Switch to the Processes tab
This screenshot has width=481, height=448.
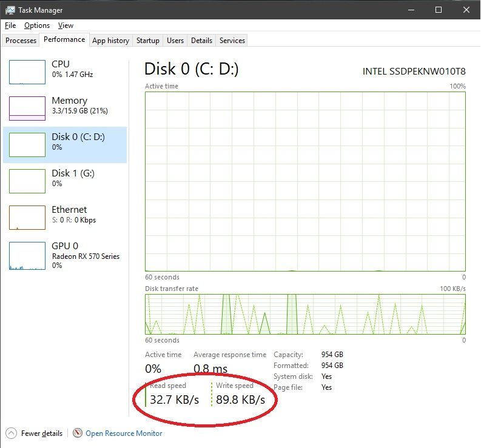(21, 41)
